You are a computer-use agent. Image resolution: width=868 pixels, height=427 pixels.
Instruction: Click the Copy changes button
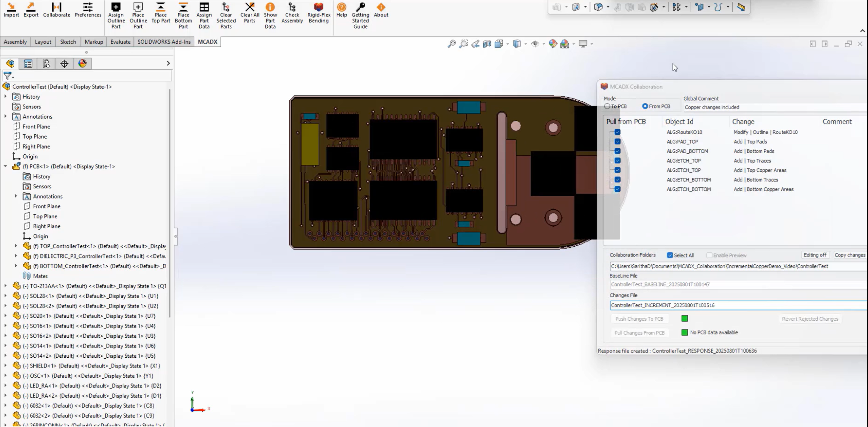[850, 255]
